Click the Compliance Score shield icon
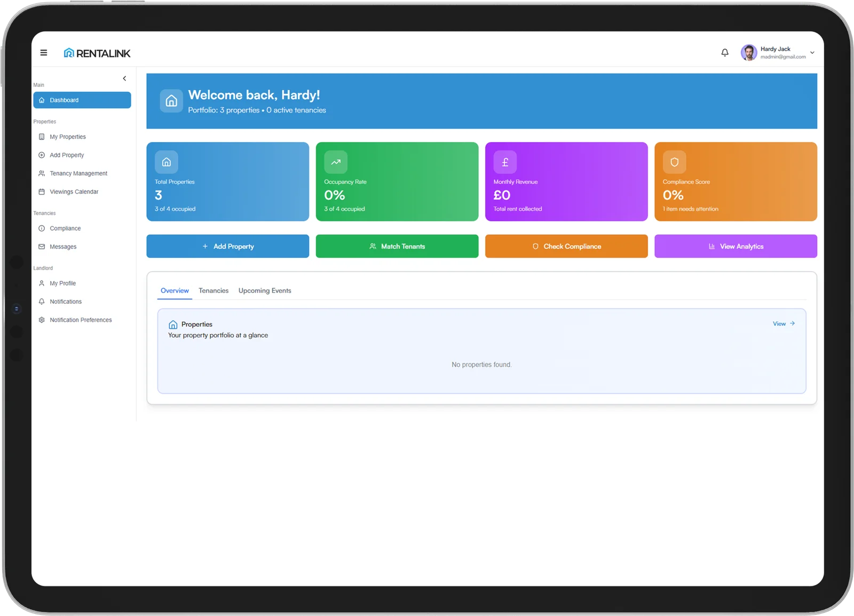854x616 pixels. pyautogui.click(x=675, y=162)
